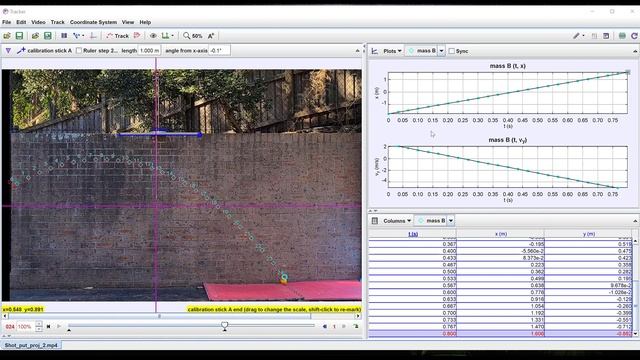The width and height of the screenshot is (640, 360).
Task: Open the pencil tool dropdown arrow
Action: [x=583, y=36]
